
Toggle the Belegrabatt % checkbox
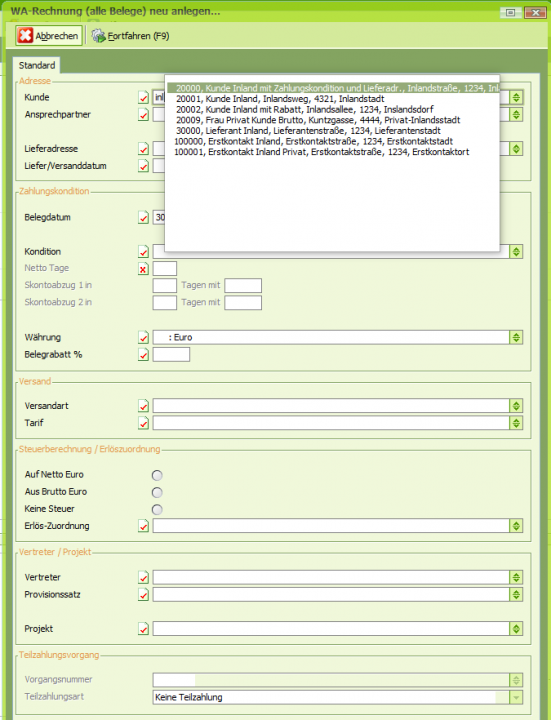click(x=143, y=354)
